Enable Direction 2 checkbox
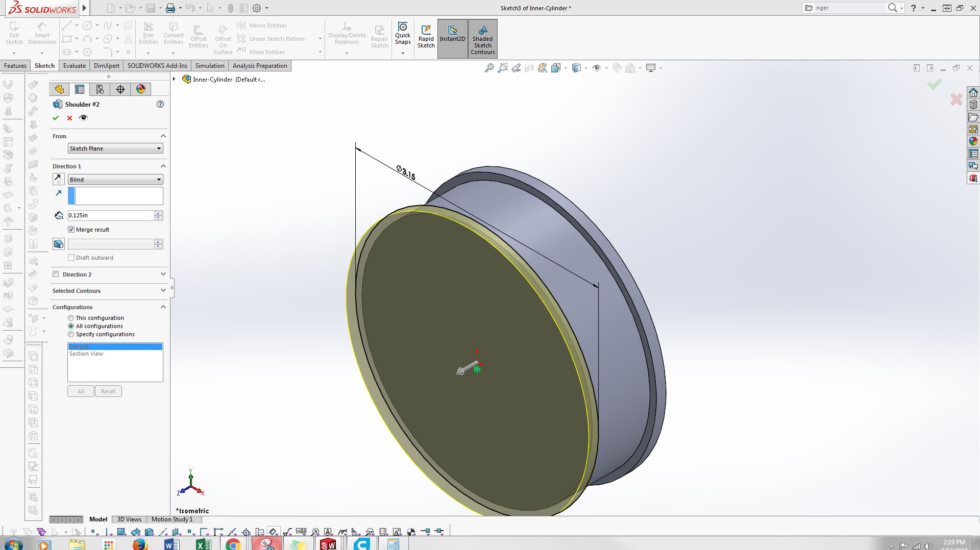This screenshot has height=550, width=980. [56, 274]
